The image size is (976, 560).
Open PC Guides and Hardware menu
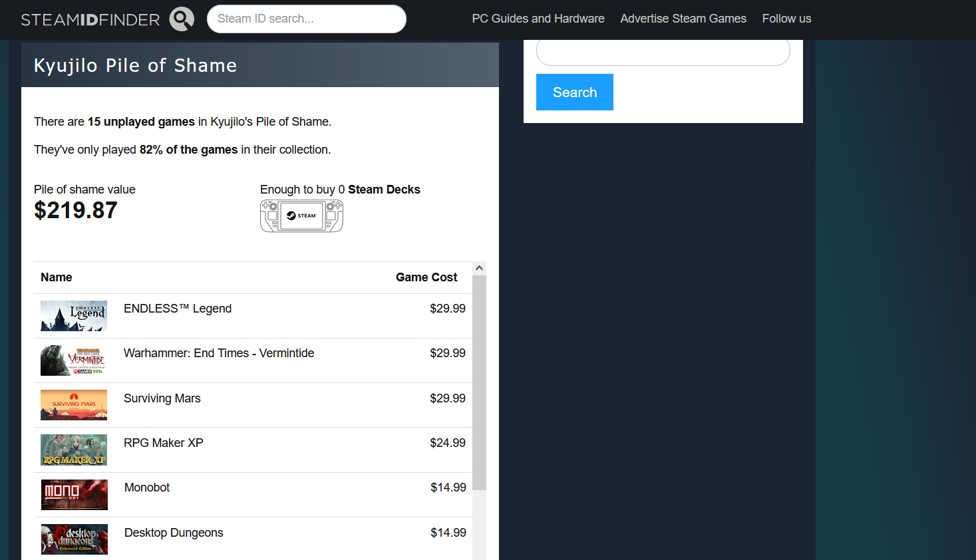tap(538, 19)
